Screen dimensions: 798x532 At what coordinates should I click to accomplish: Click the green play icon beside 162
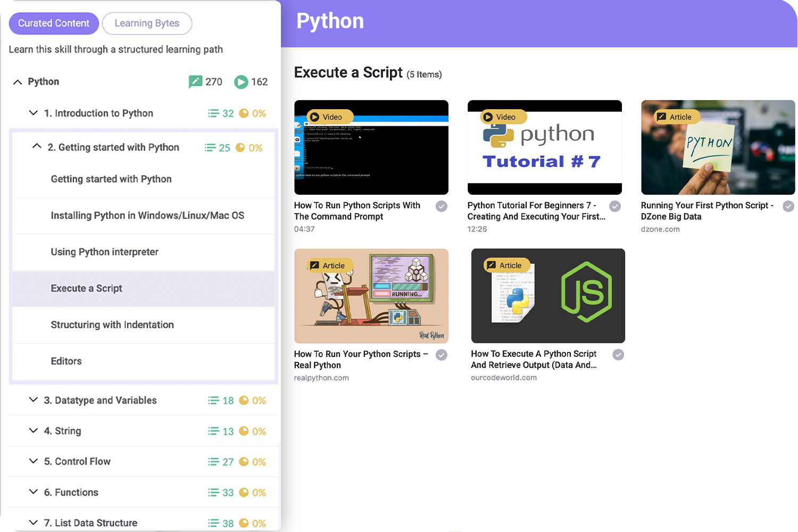[x=241, y=82]
